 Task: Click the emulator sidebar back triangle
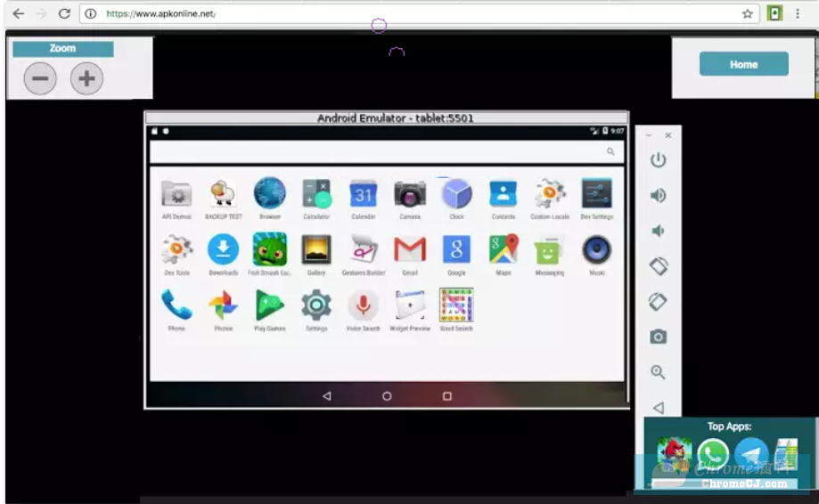(659, 408)
